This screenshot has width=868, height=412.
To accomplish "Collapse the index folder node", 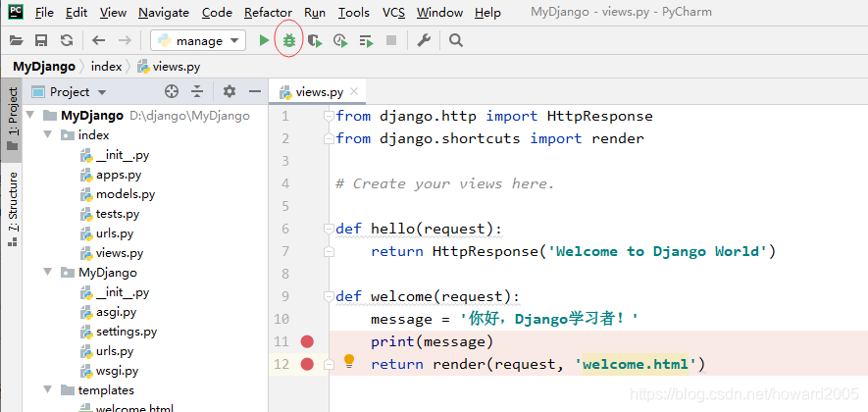I will click(48, 135).
